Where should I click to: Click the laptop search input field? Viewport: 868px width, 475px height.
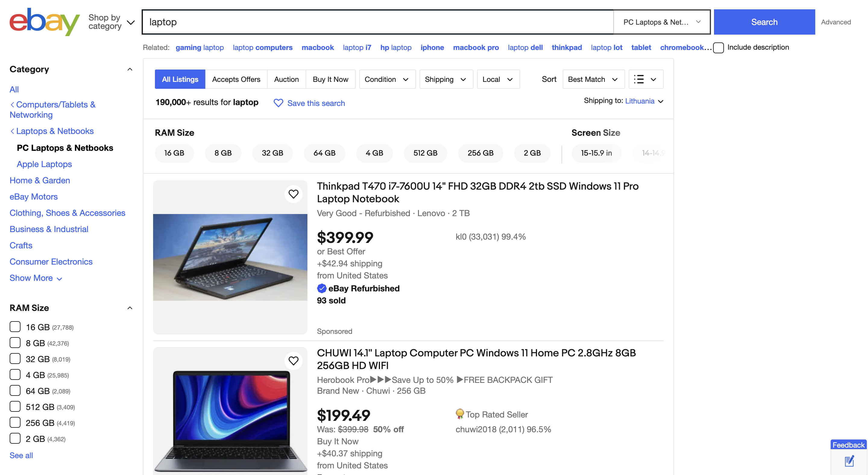[x=377, y=22]
